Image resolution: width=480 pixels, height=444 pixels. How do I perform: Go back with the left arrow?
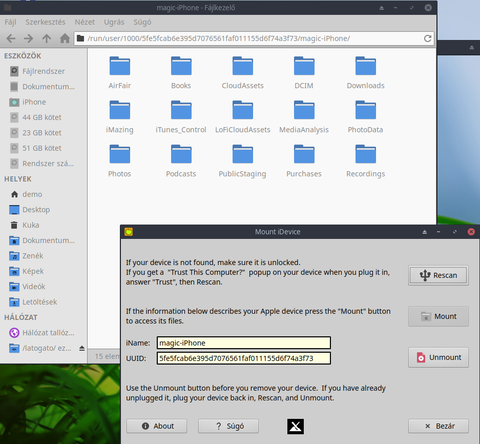tap(11, 39)
